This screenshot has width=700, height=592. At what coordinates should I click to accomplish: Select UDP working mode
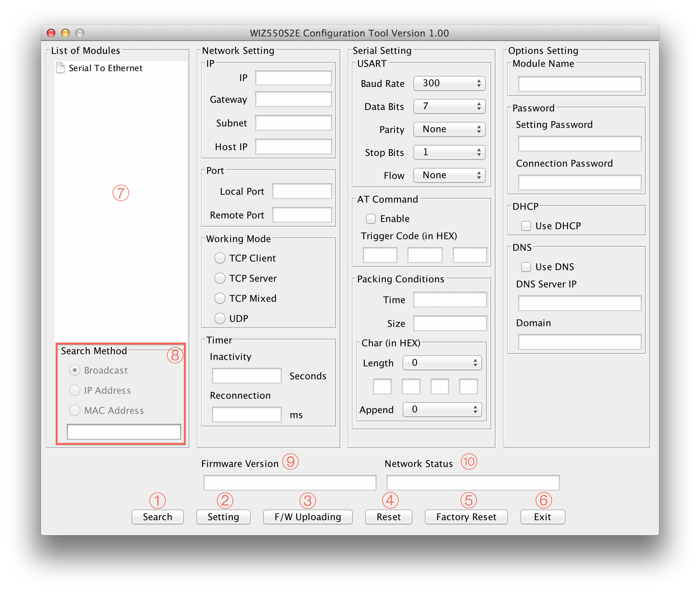[220, 318]
